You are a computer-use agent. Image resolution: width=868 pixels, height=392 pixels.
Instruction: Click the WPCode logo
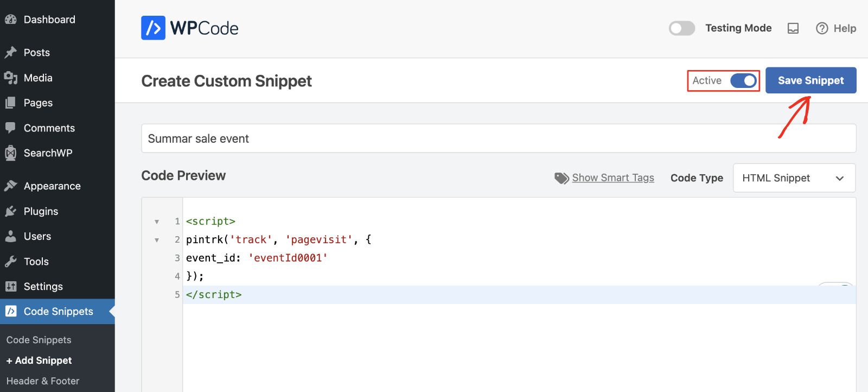tap(190, 28)
